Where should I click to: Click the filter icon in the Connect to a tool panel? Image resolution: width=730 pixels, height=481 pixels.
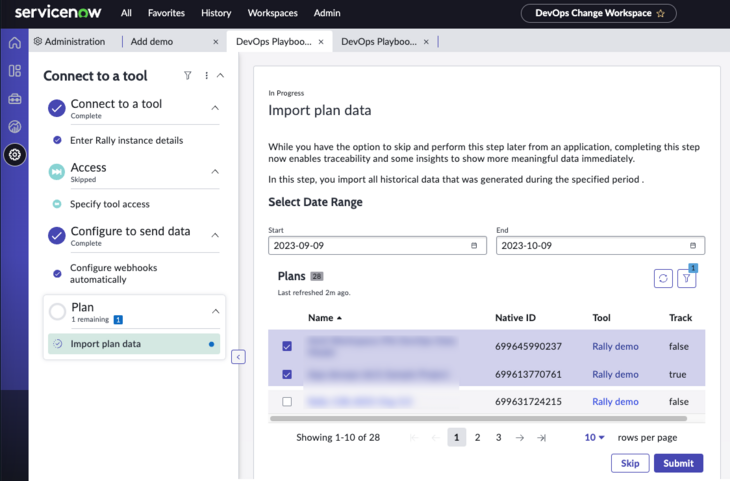[188, 75]
